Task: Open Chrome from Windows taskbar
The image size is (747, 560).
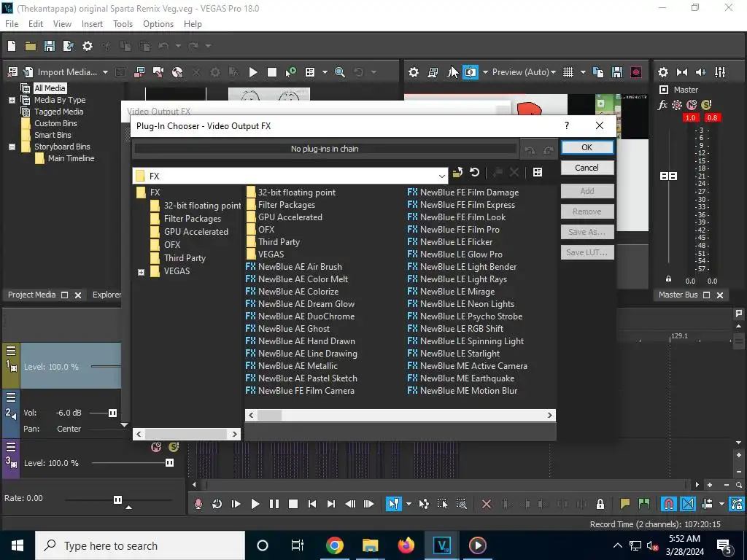Action: click(x=334, y=545)
